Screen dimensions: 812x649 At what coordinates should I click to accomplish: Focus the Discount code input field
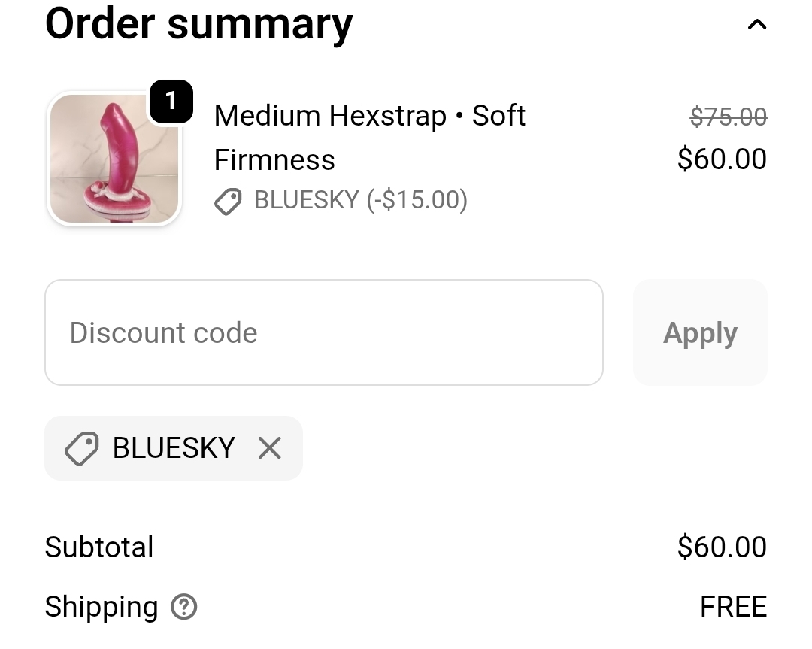pyautogui.click(x=323, y=332)
